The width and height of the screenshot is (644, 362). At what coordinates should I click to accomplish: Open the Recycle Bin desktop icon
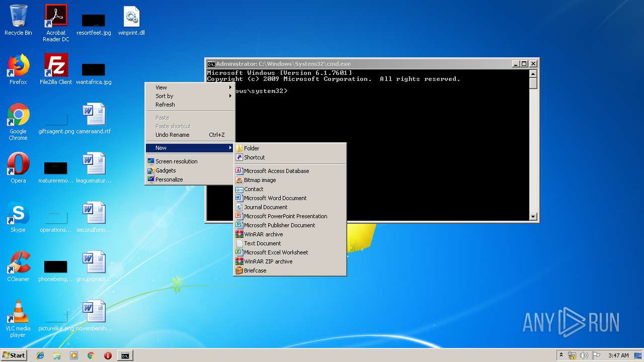18,20
